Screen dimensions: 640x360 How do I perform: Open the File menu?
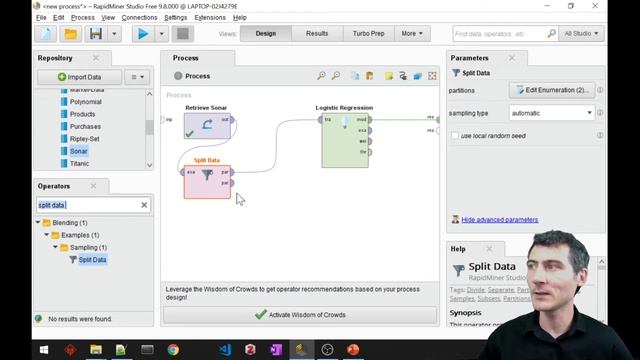tap(41, 18)
